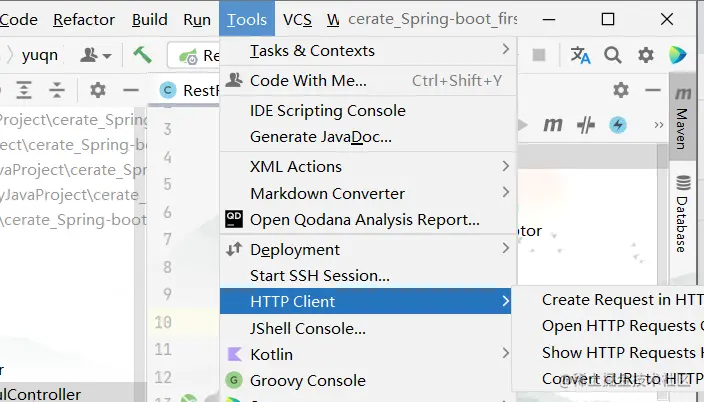Click the Build project hammer icon
Viewport: 704px width, 402px height.
(143, 56)
